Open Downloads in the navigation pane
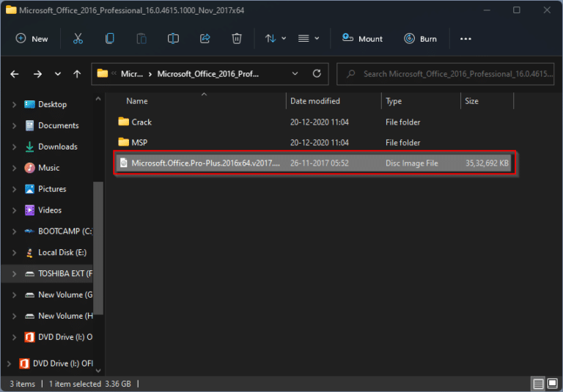 (x=58, y=147)
